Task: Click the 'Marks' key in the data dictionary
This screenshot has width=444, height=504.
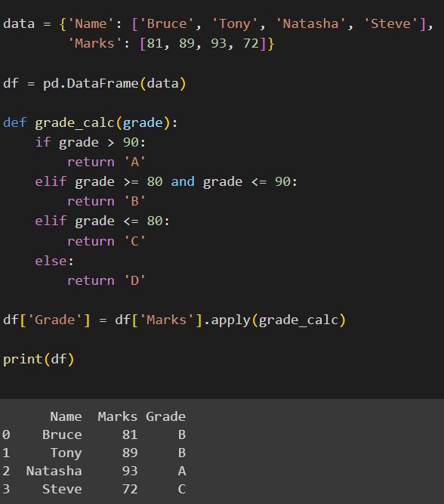Action: (94, 43)
